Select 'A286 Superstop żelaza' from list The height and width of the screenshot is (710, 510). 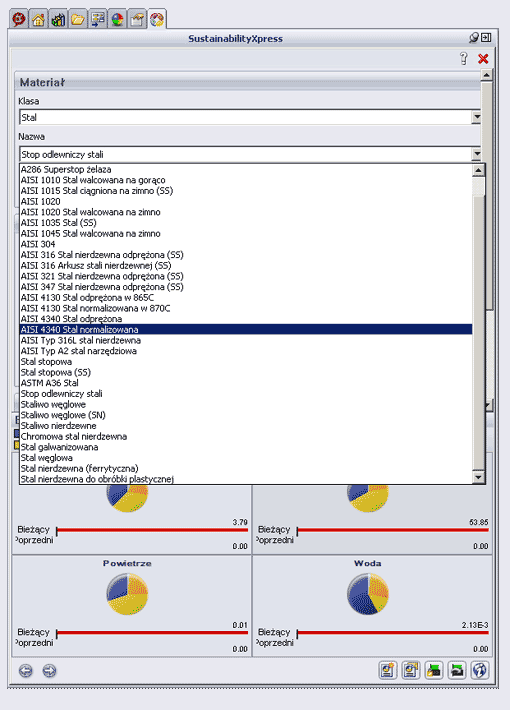tap(246, 169)
